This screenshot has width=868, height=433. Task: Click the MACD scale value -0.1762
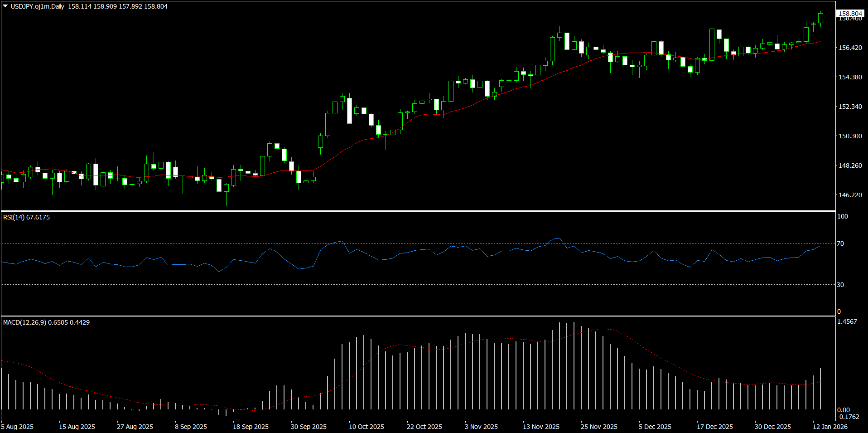click(848, 417)
